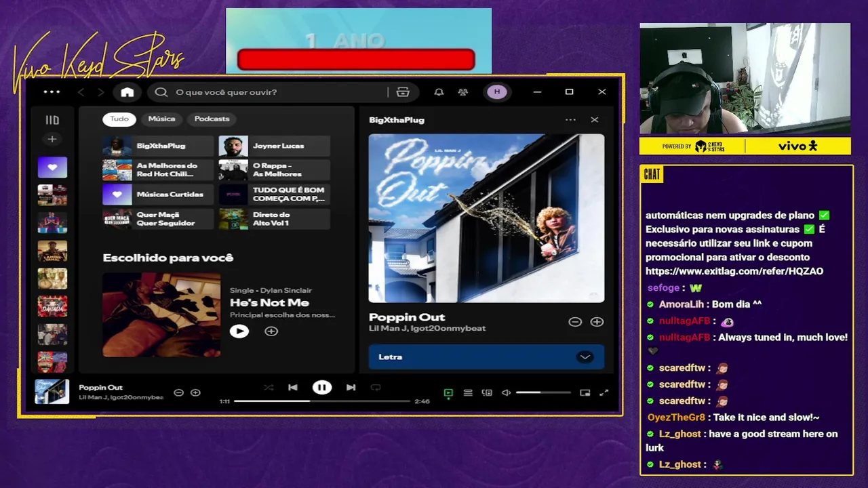
Task: Toggle the Now Playing view button
Action: [448, 393]
